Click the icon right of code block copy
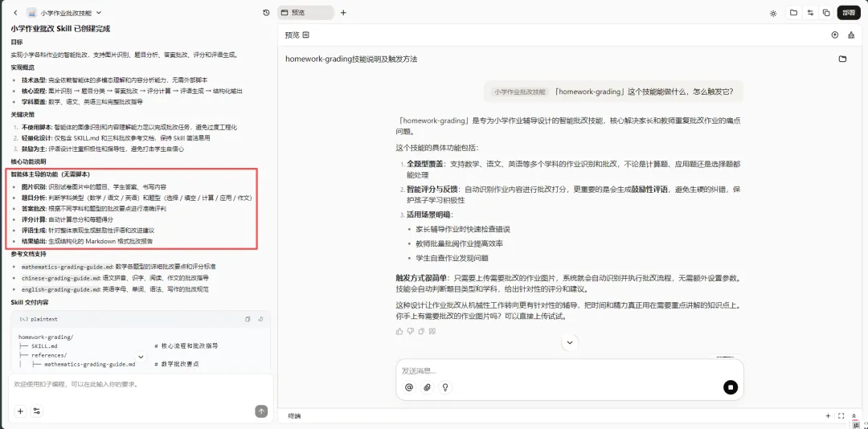Screen dimensions: 868x429 pos(260,319)
